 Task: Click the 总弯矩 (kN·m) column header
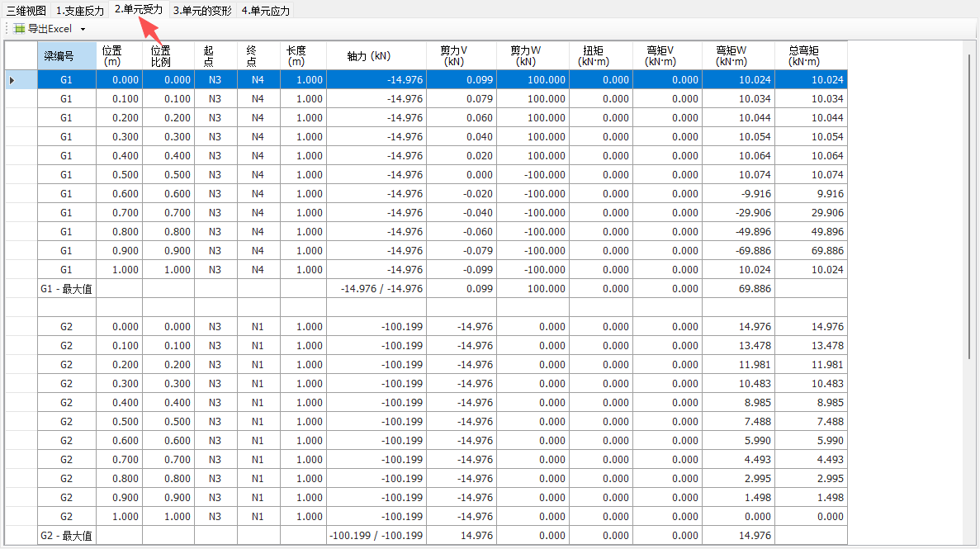(x=812, y=55)
